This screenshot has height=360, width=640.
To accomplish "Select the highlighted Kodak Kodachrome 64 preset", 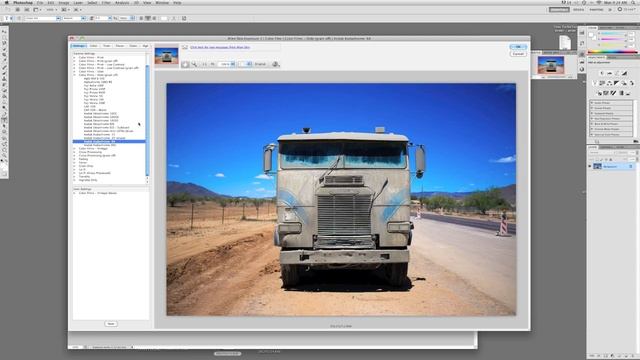I will pos(109,142).
